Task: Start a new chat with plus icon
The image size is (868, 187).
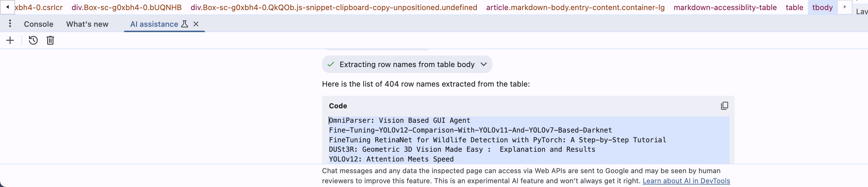Action: coord(10,41)
